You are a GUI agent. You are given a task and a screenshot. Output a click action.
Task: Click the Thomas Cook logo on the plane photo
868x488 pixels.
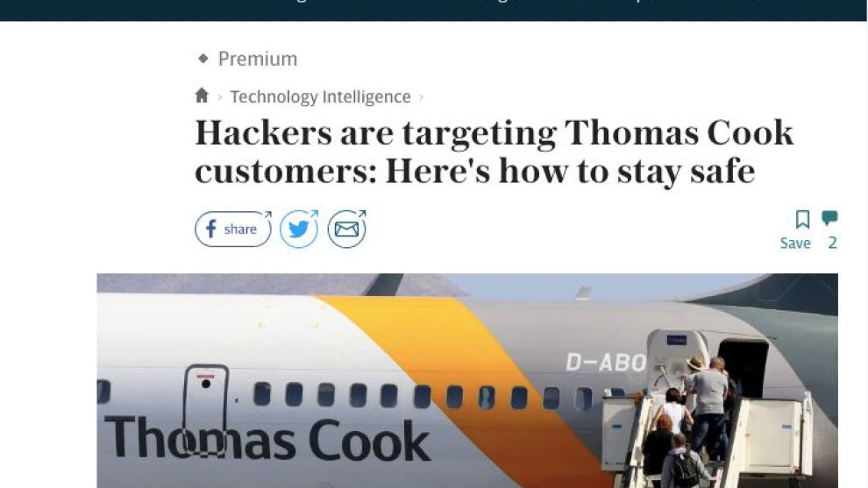point(267,439)
